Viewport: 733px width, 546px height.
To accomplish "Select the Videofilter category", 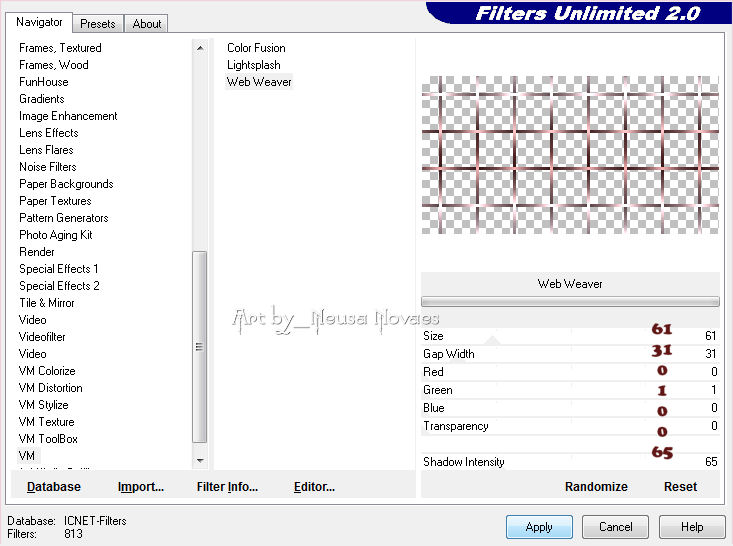I will (42, 337).
